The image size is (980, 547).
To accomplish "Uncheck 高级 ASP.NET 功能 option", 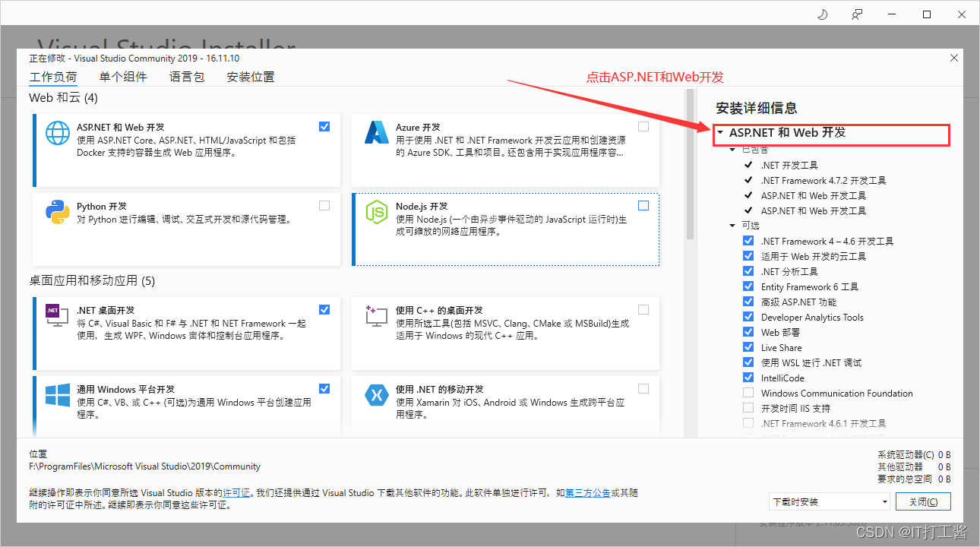I will 748,302.
